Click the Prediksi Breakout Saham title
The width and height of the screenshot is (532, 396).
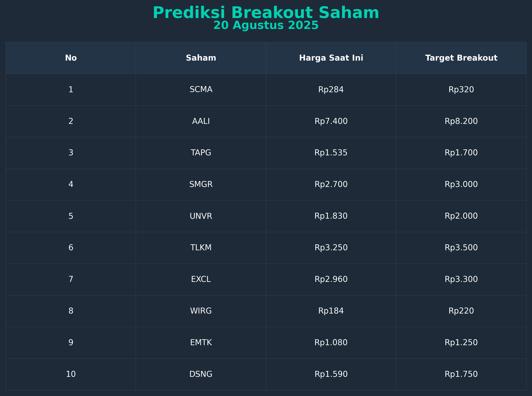[x=266, y=13]
